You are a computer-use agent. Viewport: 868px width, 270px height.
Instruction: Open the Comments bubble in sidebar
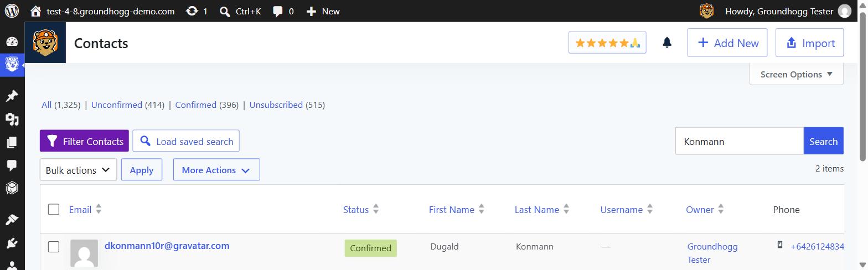12,165
